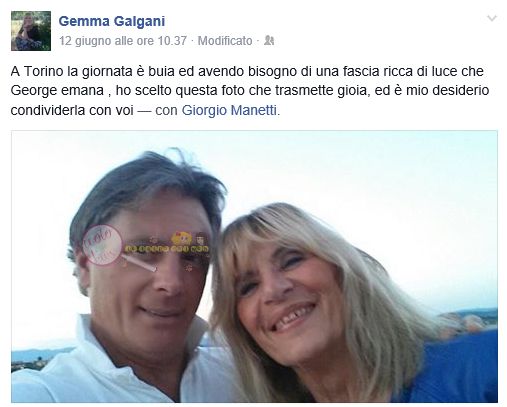Click the white stick graphic below pink logo

pyautogui.click(x=138, y=262)
